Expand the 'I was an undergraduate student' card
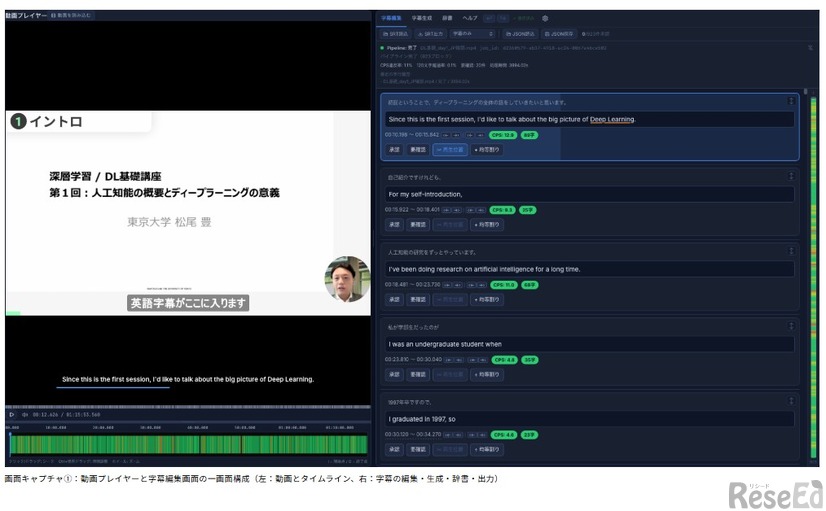The width and height of the screenshot is (826, 511). click(791, 326)
